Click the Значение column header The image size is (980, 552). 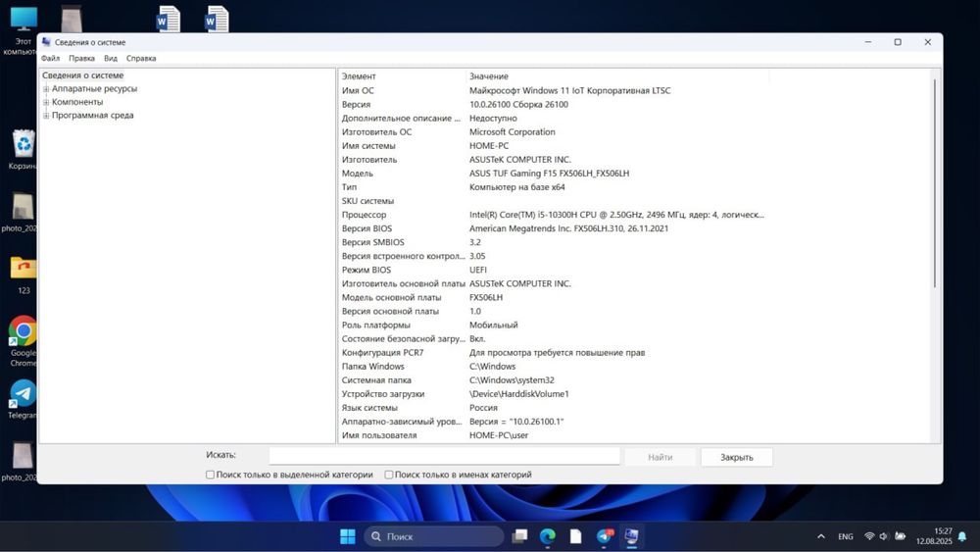click(617, 75)
